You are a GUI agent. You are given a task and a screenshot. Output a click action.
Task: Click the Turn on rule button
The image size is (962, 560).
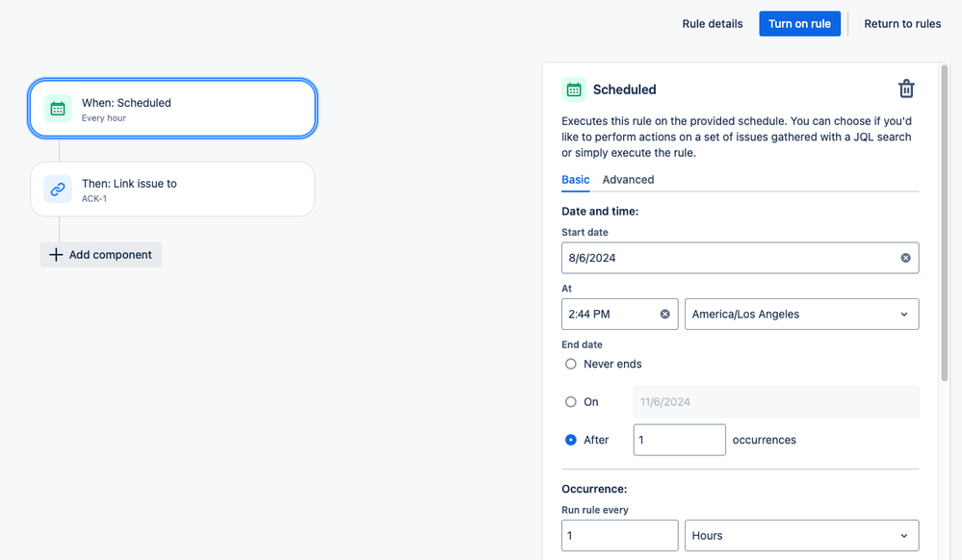tap(799, 24)
